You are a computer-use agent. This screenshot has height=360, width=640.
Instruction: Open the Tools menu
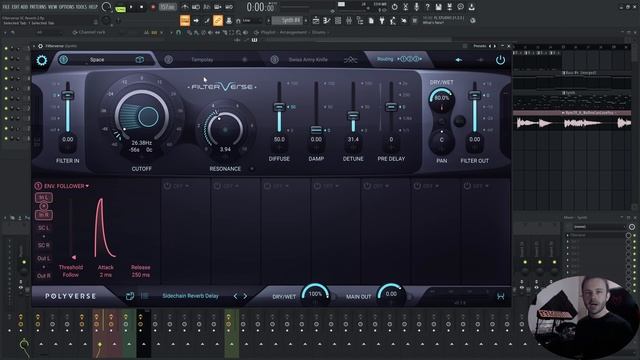(81, 7)
